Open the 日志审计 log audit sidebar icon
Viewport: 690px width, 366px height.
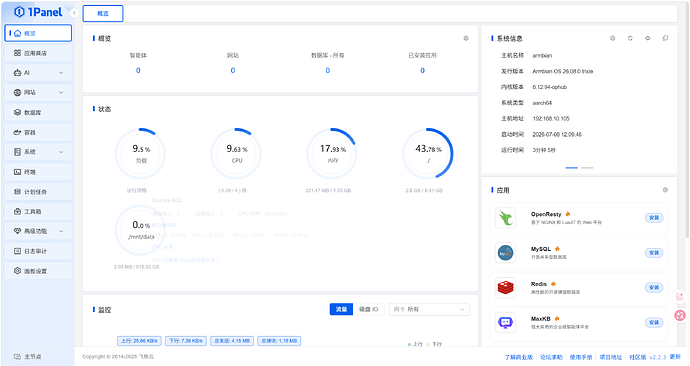click(17, 251)
